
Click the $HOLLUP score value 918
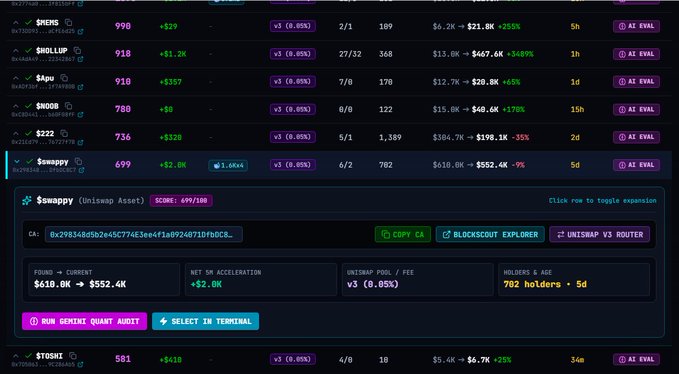(x=123, y=54)
